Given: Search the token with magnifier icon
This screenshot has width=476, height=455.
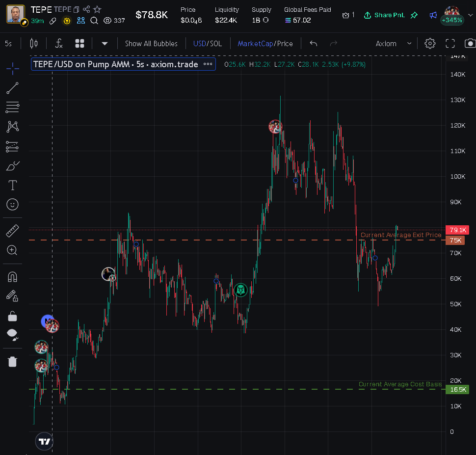Looking at the screenshot, I should tap(94, 21).
